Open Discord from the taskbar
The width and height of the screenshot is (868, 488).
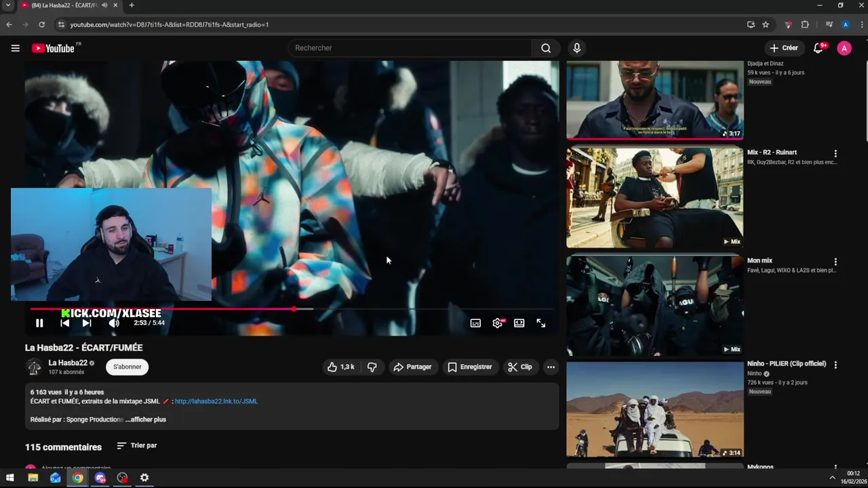(x=100, y=478)
